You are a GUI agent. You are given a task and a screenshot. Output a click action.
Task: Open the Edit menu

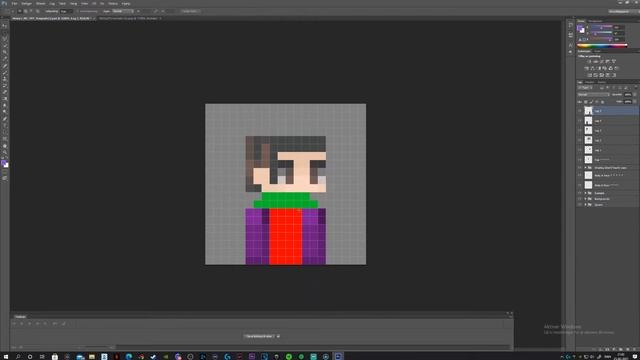(x=27, y=4)
